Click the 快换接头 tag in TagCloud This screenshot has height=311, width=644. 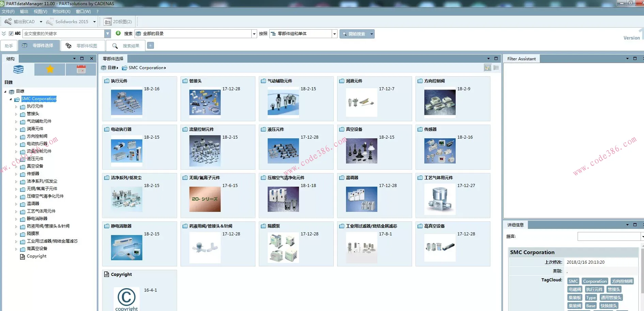[609, 306]
